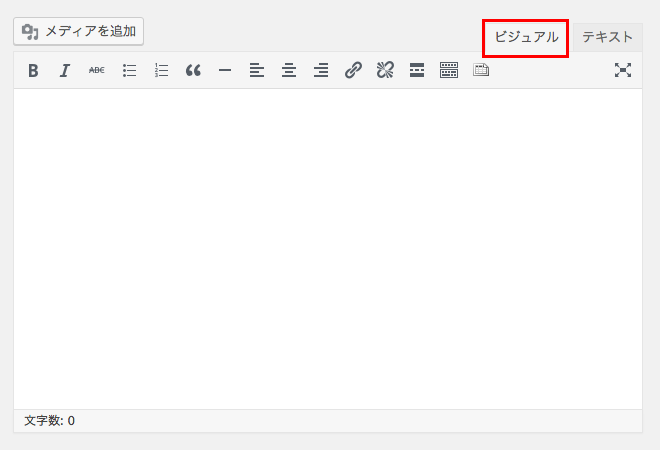Switch to the ビジュアル tab
Screen dimensions: 660x450
pyautogui.click(x=526, y=37)
